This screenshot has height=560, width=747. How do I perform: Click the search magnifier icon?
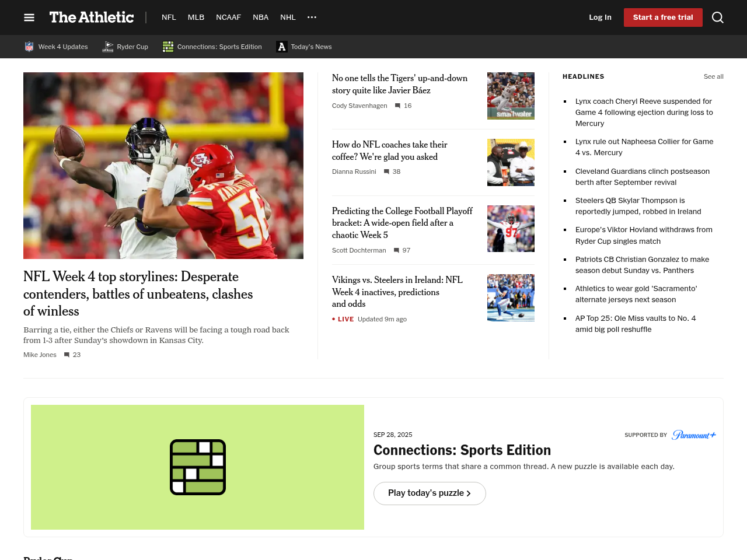coord(717,17)
